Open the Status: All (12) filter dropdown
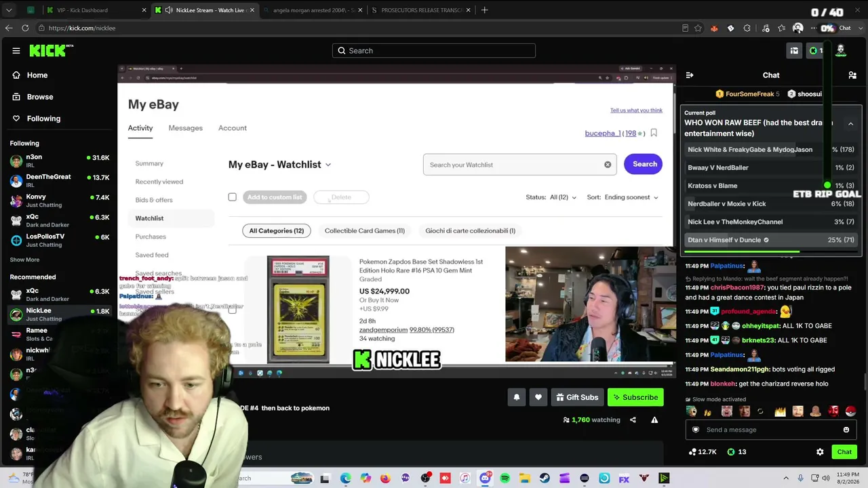 click(551, 197)
